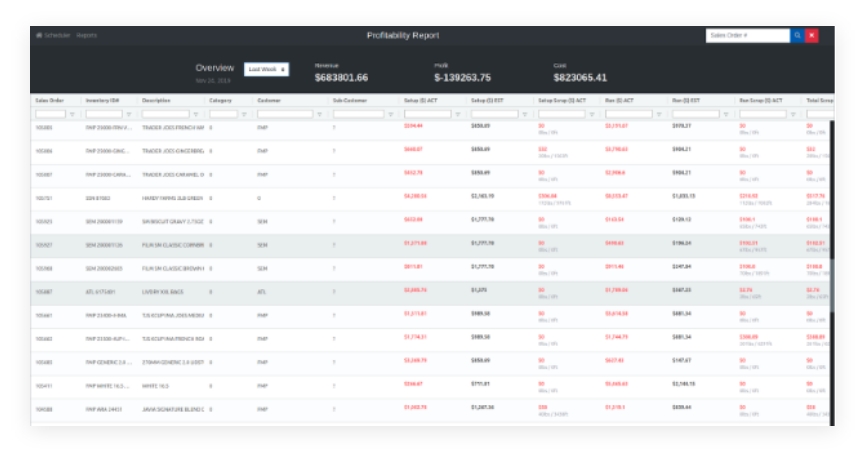The width and height of the screenshot is (866, 460).
Task: Click the Overview heading
Action: (x=214, y=68)
